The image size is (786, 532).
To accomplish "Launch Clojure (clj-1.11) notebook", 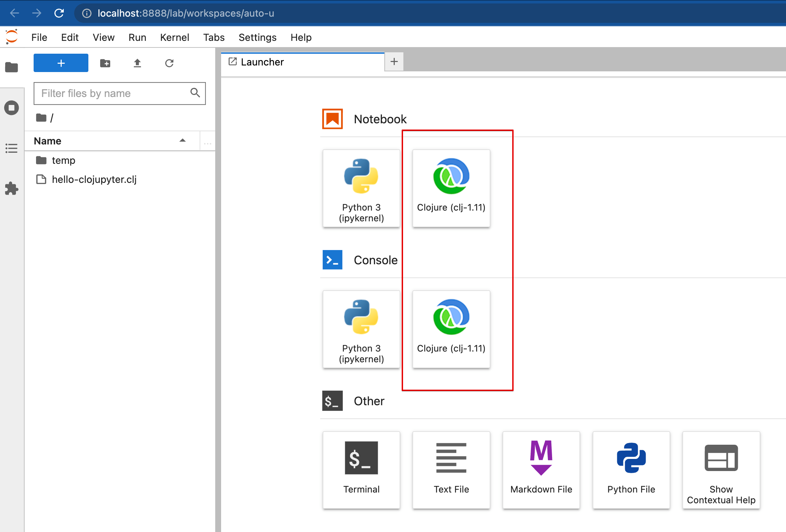I will [451, 188].
